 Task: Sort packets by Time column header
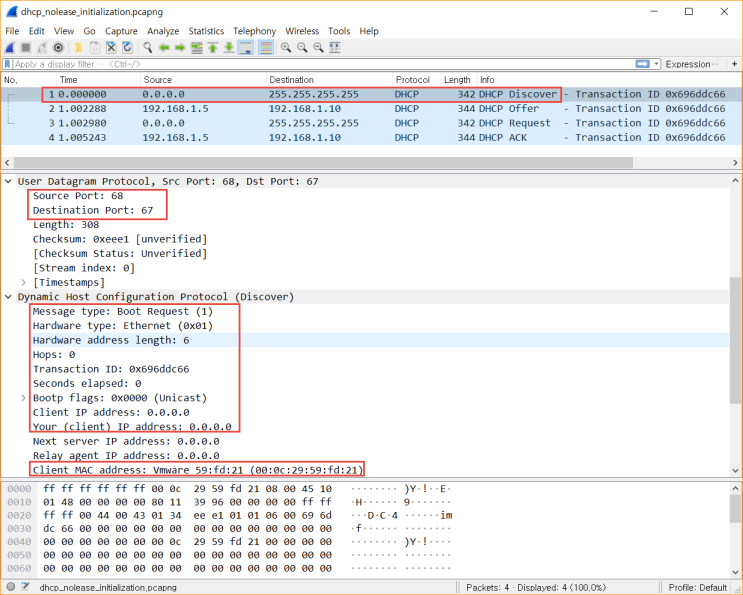pyautogui.click(x=99, y=80)
